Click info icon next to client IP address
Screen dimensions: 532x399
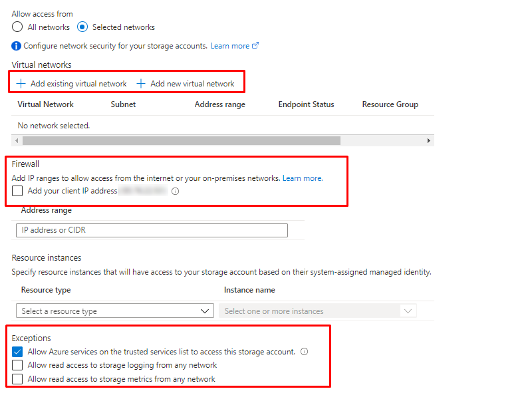click(176, 192)
